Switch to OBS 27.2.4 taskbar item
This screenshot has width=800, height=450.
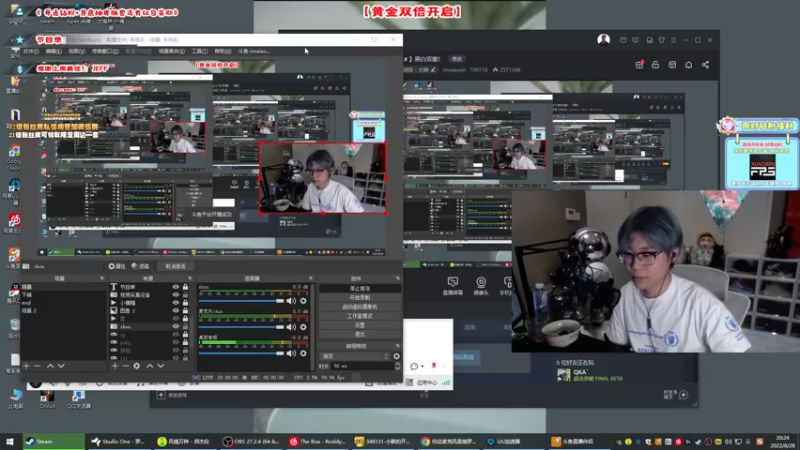tap(252, 441)
